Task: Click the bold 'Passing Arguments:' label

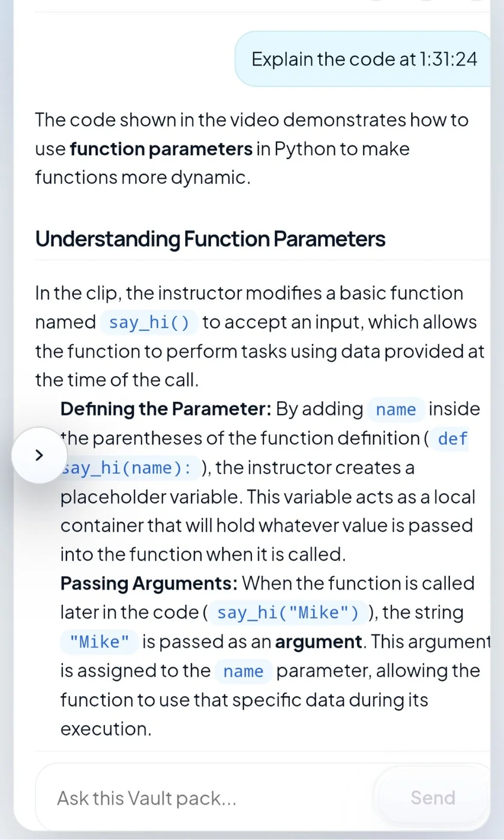Action: click(x=149, y=583)
